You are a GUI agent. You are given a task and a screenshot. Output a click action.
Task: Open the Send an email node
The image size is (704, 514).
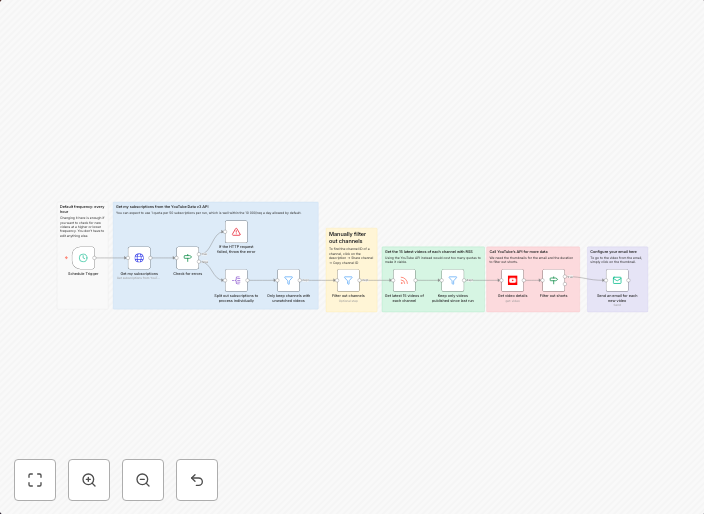coord(617,280)
